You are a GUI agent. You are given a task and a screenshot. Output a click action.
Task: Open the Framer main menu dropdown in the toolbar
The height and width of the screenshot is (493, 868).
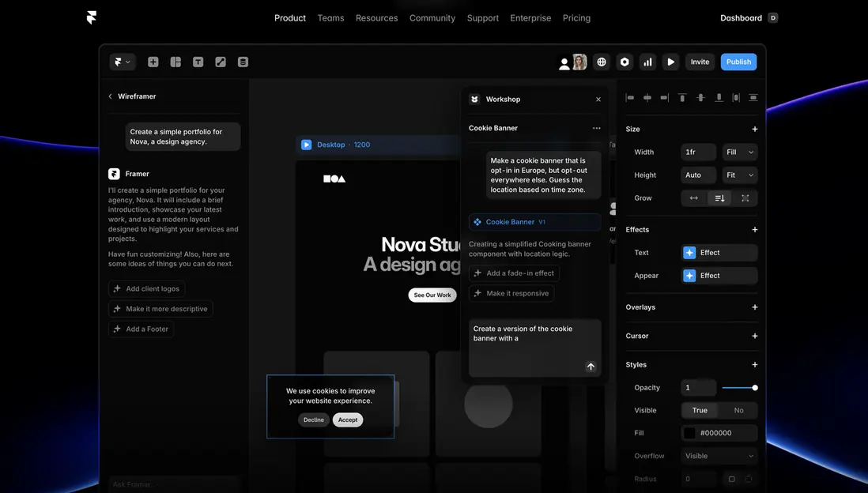pyautogui.click(x=123, y=62)
